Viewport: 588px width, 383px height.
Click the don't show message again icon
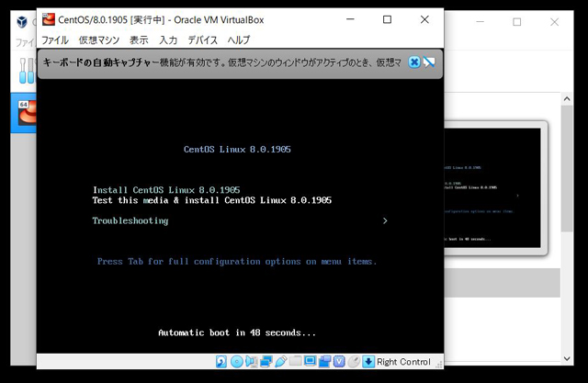click(429, 62)
